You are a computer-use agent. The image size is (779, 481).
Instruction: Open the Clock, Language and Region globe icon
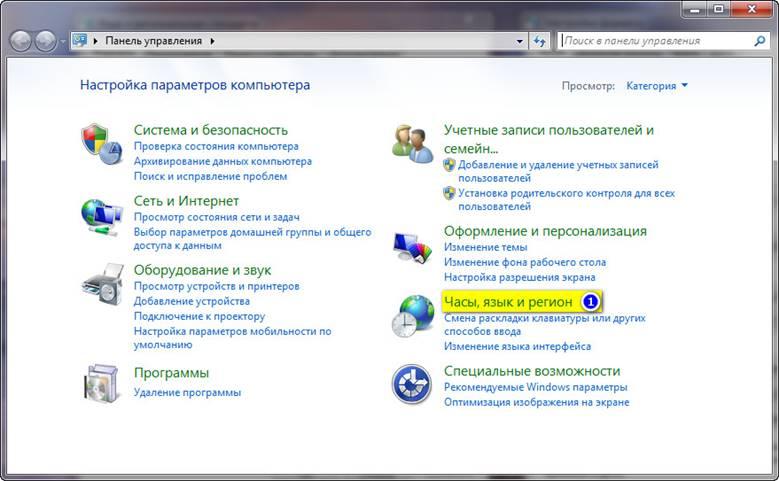tap(413, 316)
